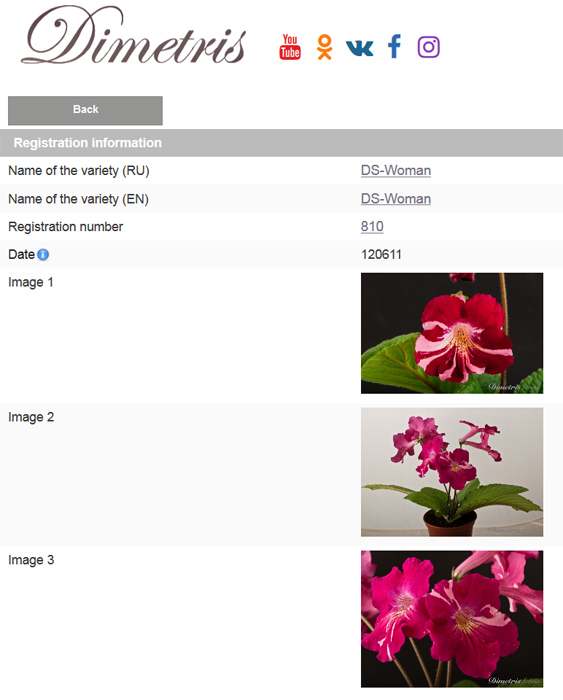Open the Instagram profile icon
The image size is (563, 700).
(x=429, y=47)
